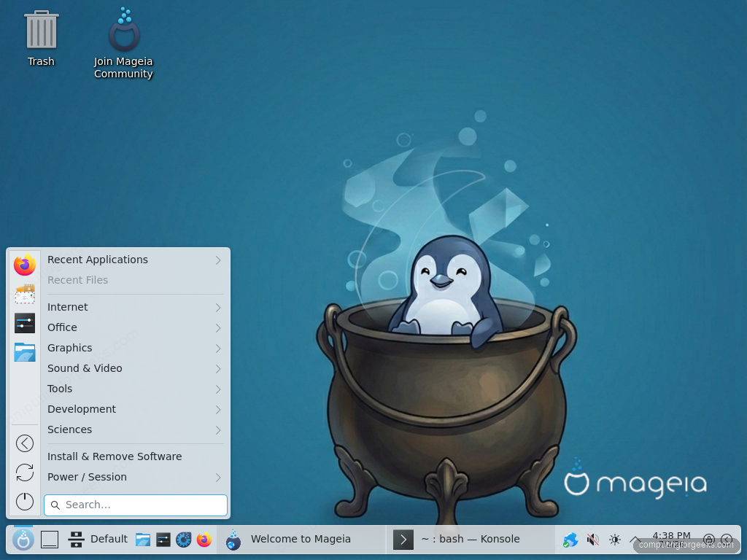The height and width of the screenshot is (560, 747).
Task: Open the brightness tray icon
Action: coord(614,540)
